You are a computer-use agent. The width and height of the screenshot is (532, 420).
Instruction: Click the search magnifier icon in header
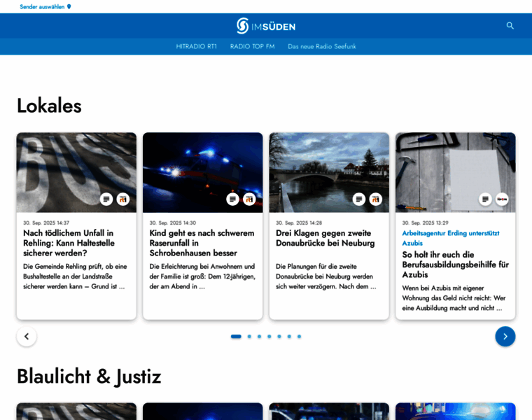click(x=510, y=26)
